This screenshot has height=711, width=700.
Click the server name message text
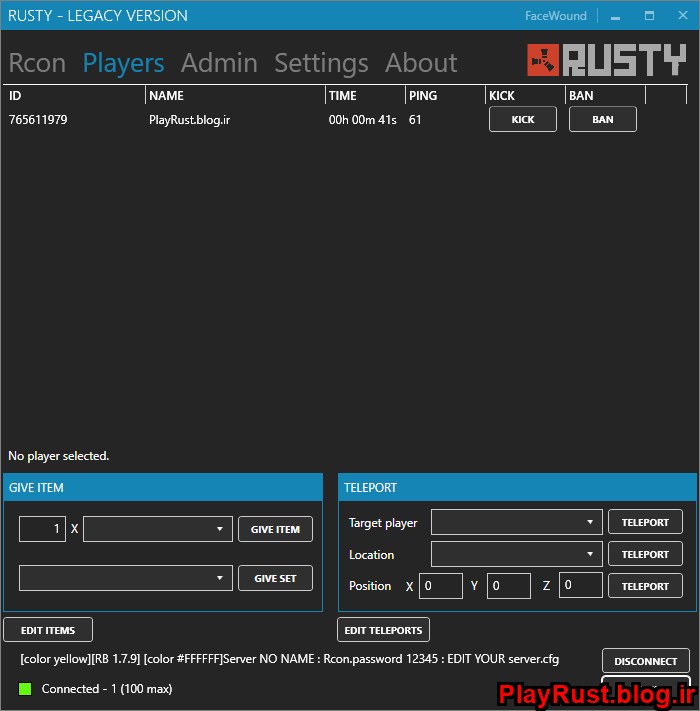tap(289, 659)
